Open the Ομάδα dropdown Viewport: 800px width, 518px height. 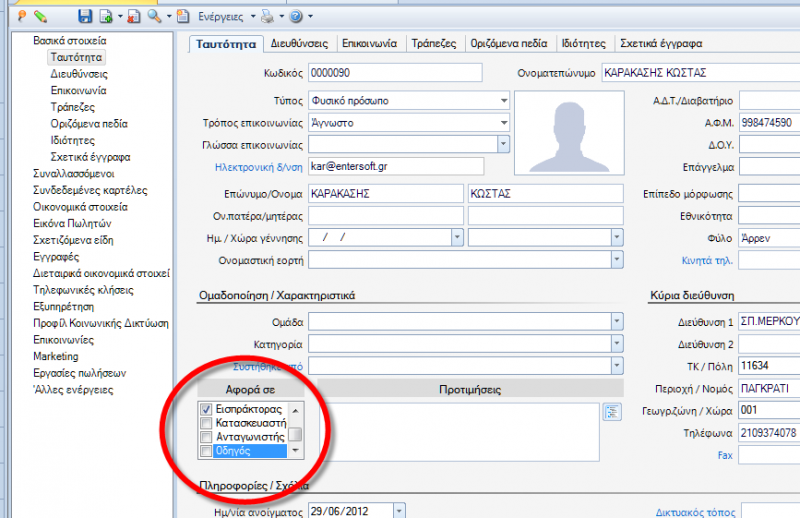[617, 322]
